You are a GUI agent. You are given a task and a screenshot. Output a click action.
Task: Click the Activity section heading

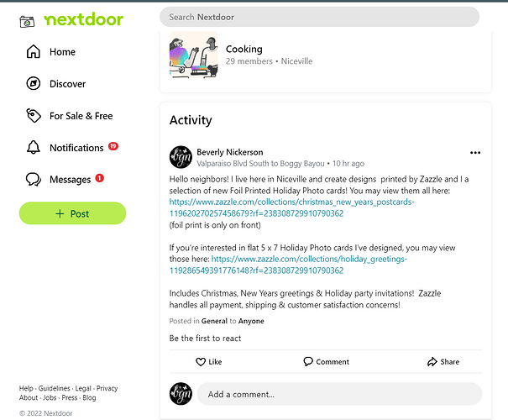point(191,120)
